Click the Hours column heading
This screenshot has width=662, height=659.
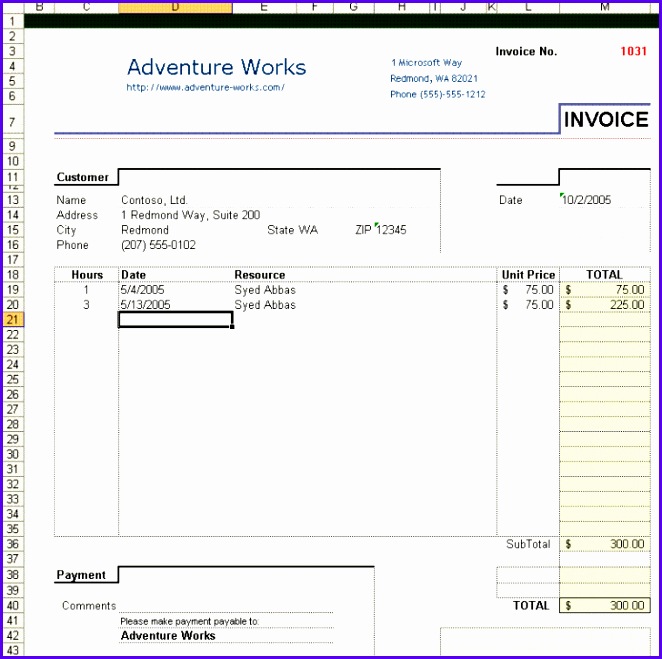pyautogui.click(x=87, y=275)
